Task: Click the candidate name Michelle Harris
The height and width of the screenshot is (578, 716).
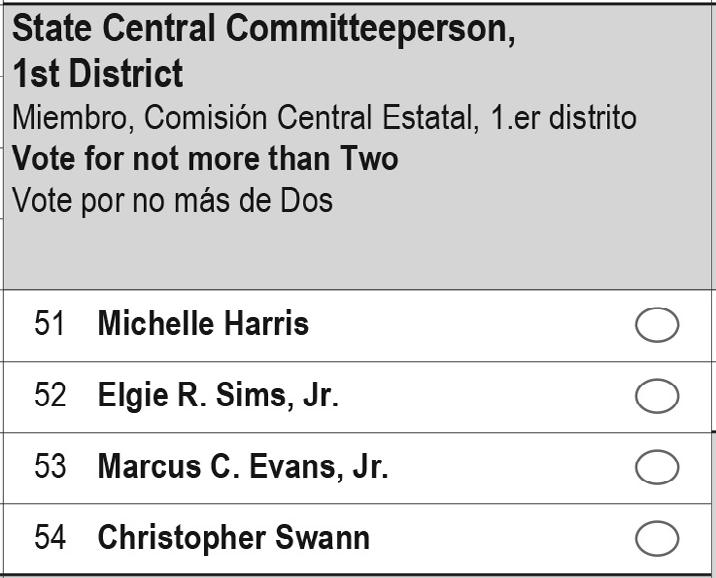Action: coord(203,323)
